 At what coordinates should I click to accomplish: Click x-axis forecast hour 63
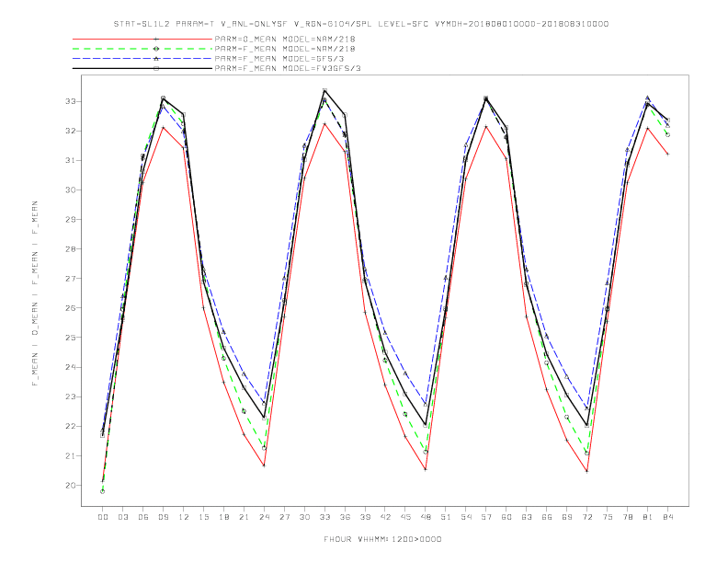(527, 517)
